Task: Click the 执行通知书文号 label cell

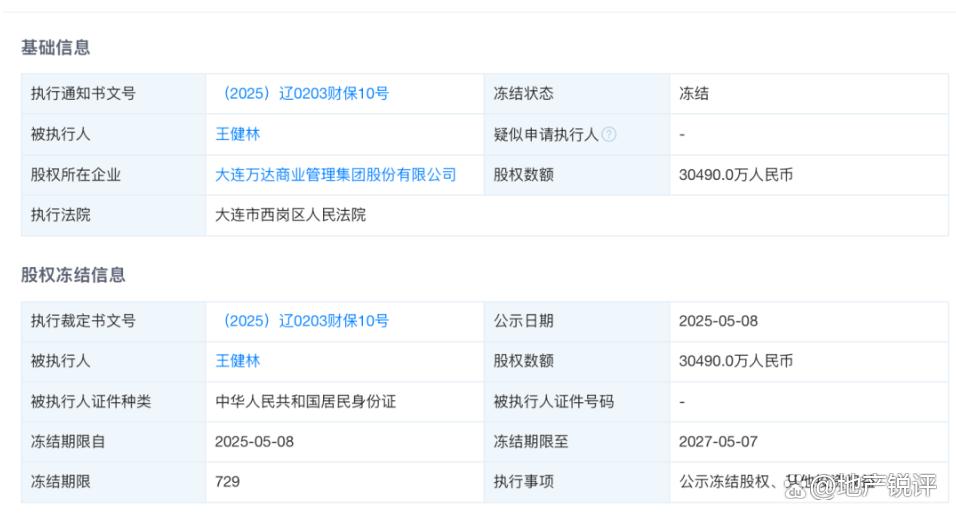Action: pyautogui.click(x=113, y=93)
